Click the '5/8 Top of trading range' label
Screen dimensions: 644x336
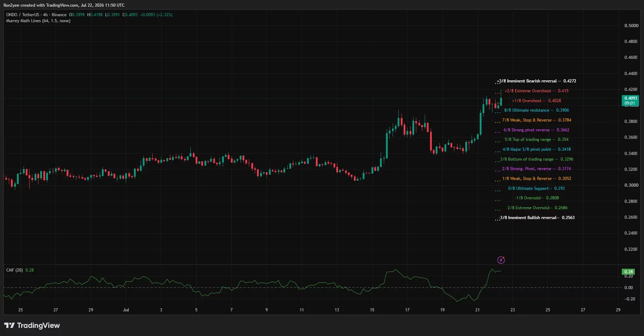[536, 139]
